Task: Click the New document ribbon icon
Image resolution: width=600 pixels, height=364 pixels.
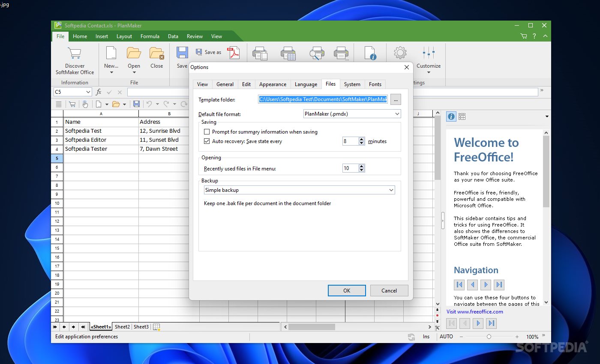Action: click(x=111, y=53)
